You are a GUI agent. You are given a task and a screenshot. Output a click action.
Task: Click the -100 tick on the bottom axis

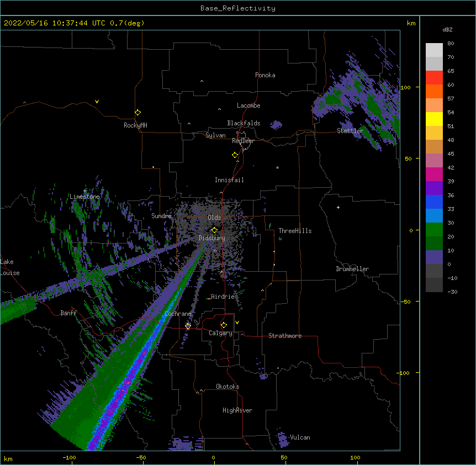tap(69, 457)
